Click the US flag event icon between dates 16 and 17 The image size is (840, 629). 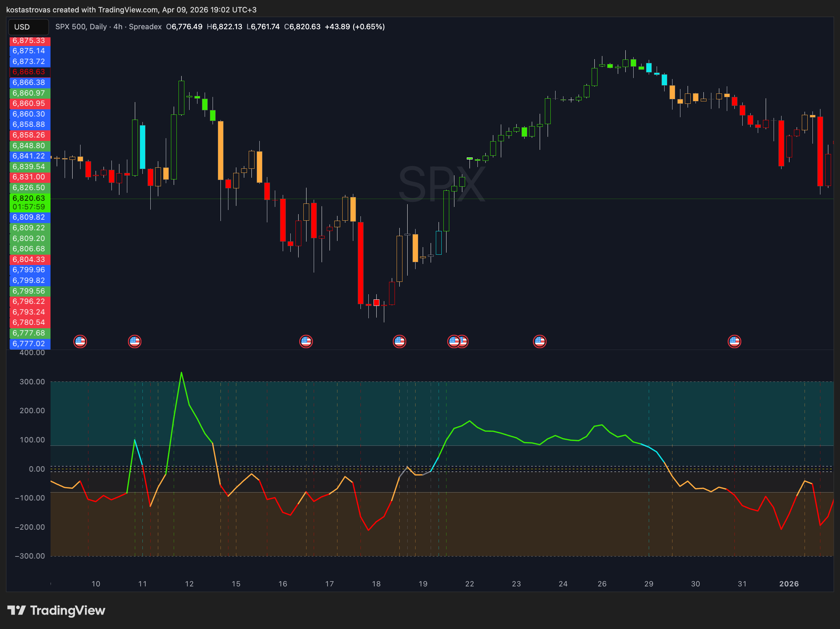point(306,341)
